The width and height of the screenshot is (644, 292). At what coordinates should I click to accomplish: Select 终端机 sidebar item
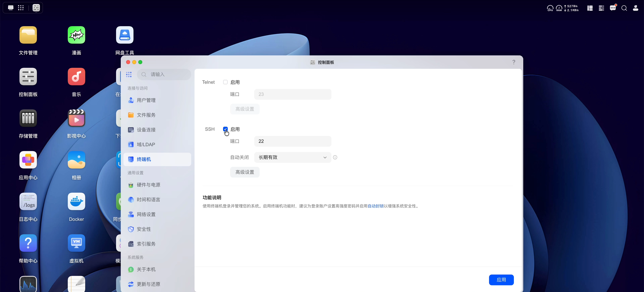157,159
